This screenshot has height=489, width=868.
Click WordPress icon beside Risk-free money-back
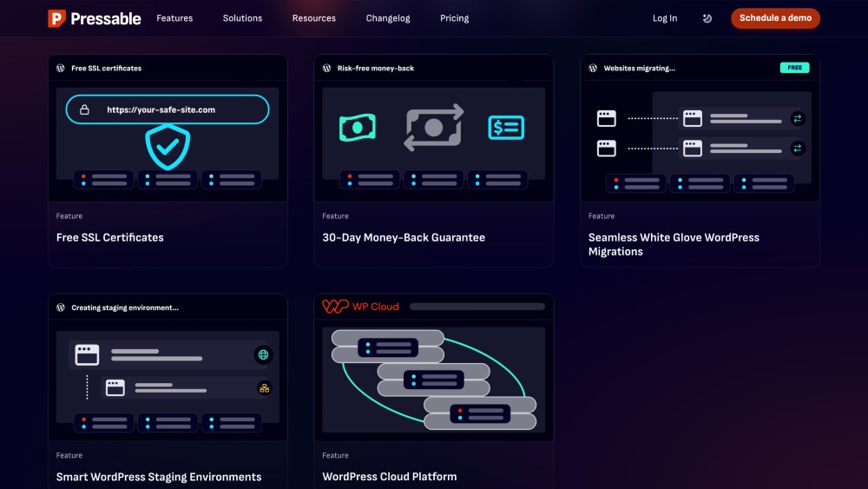(326, 68)
